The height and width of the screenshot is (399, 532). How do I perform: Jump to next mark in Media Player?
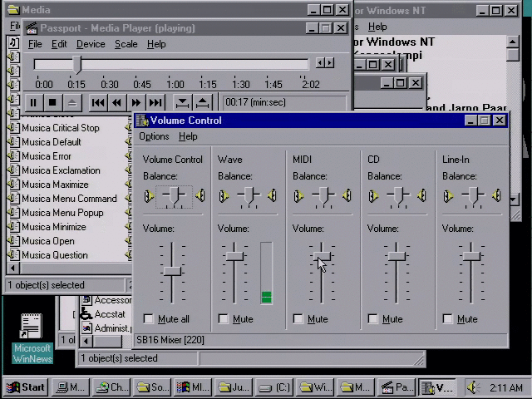(x=155, y=102)
